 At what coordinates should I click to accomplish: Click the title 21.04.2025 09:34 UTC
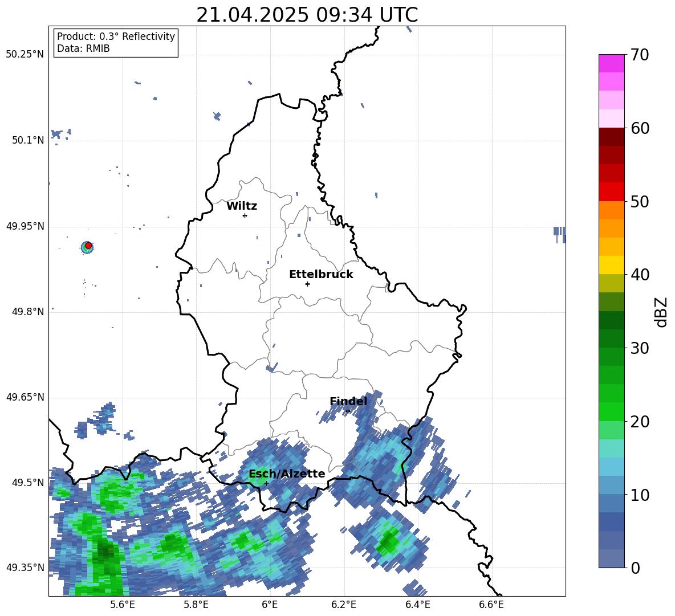click(x=307, y=15)
